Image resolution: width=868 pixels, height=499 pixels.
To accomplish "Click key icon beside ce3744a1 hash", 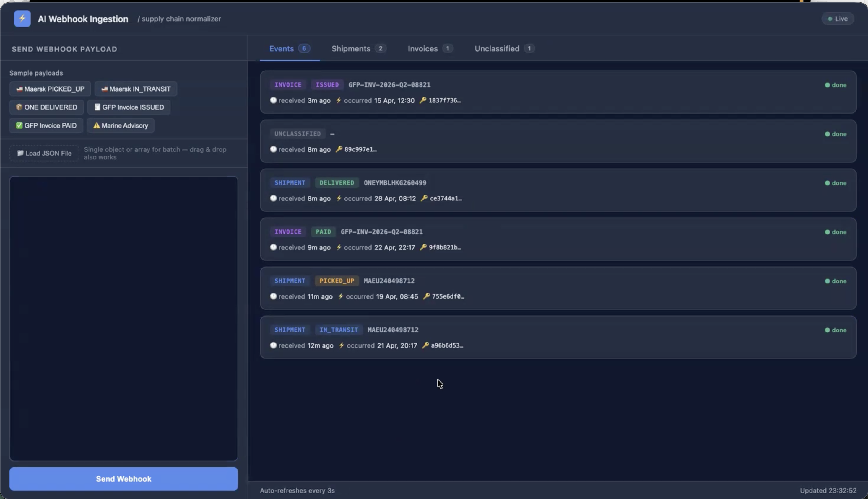I will point(424,198).
